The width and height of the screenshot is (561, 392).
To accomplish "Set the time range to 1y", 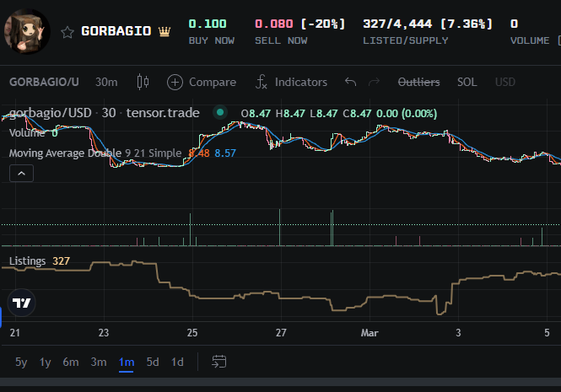I will [45, 362].
